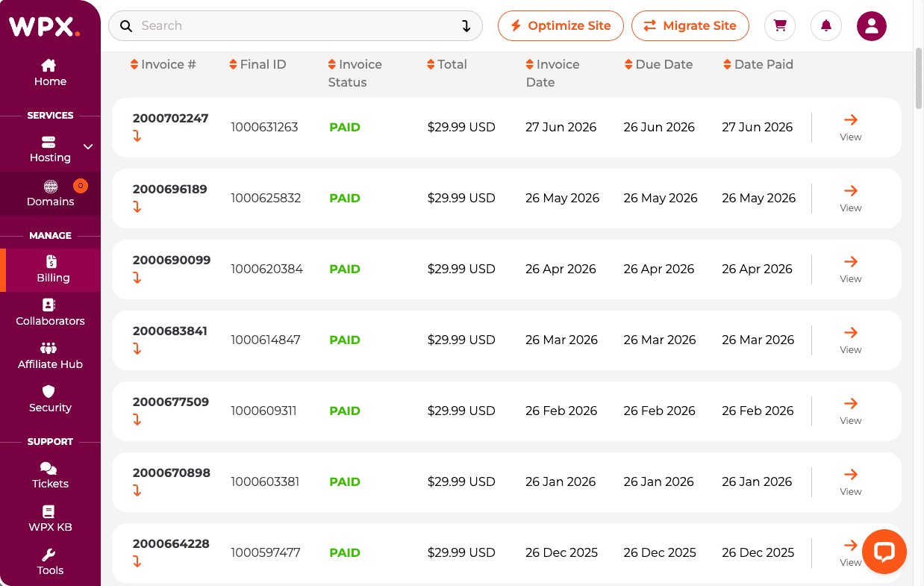Open the WPX KB sidebar item
Viewport: 924px width, 586px height.
[x=50, y=519]
